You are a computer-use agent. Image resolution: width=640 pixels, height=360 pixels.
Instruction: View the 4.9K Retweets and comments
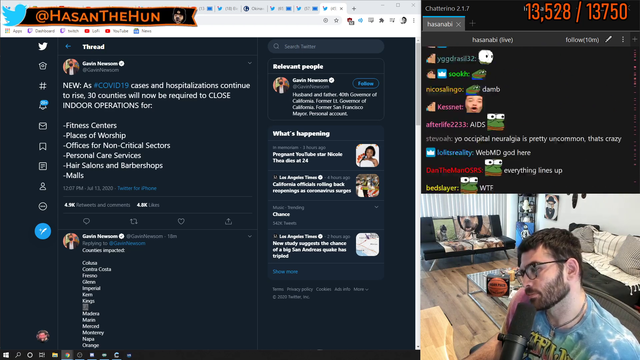point(97,205)
